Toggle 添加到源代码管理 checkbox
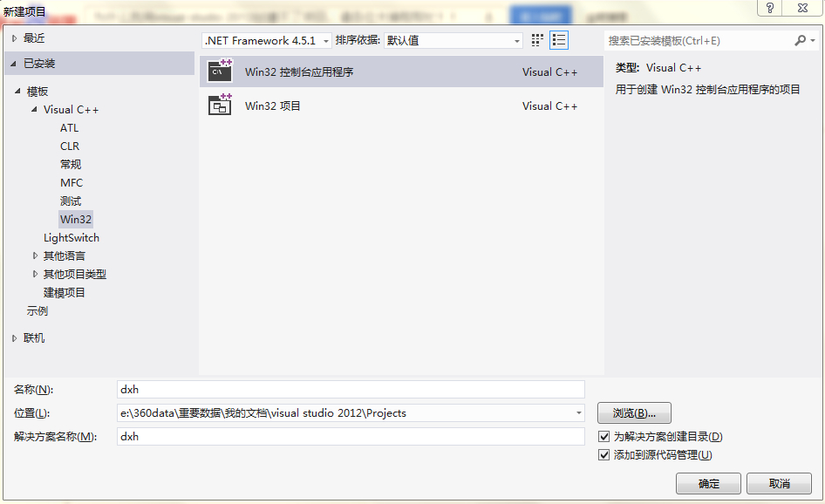825x504 pixels. pyautogui.click(x=604, y=455)
